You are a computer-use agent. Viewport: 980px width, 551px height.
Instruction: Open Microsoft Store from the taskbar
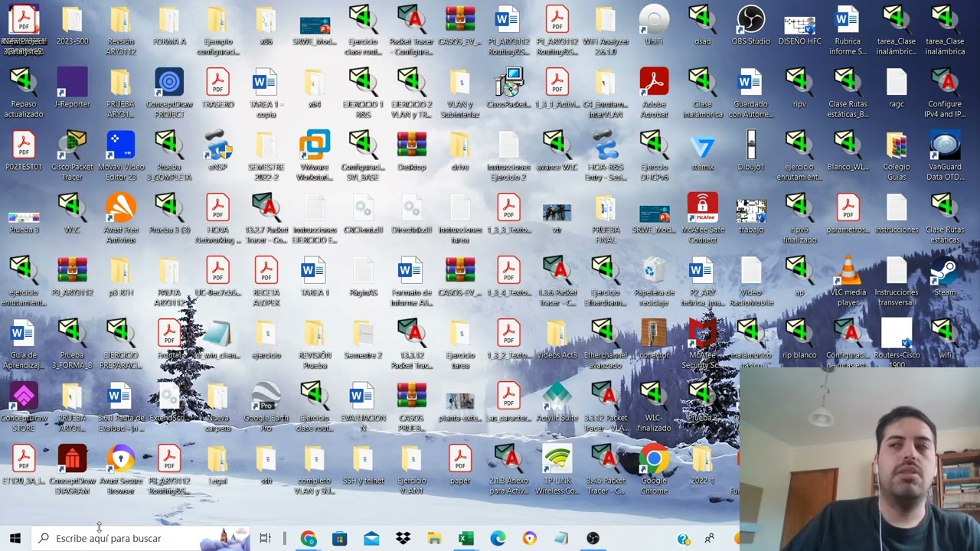tap(340, 538)
